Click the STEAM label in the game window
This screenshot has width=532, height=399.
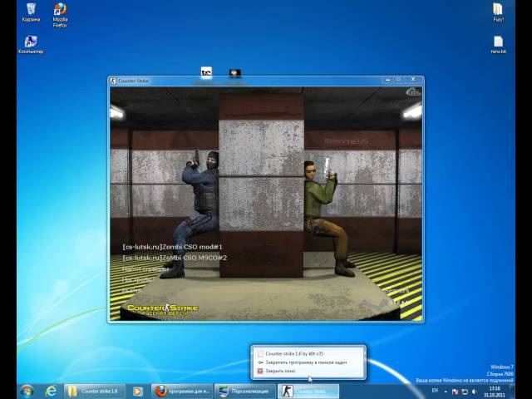coord(400,302)
